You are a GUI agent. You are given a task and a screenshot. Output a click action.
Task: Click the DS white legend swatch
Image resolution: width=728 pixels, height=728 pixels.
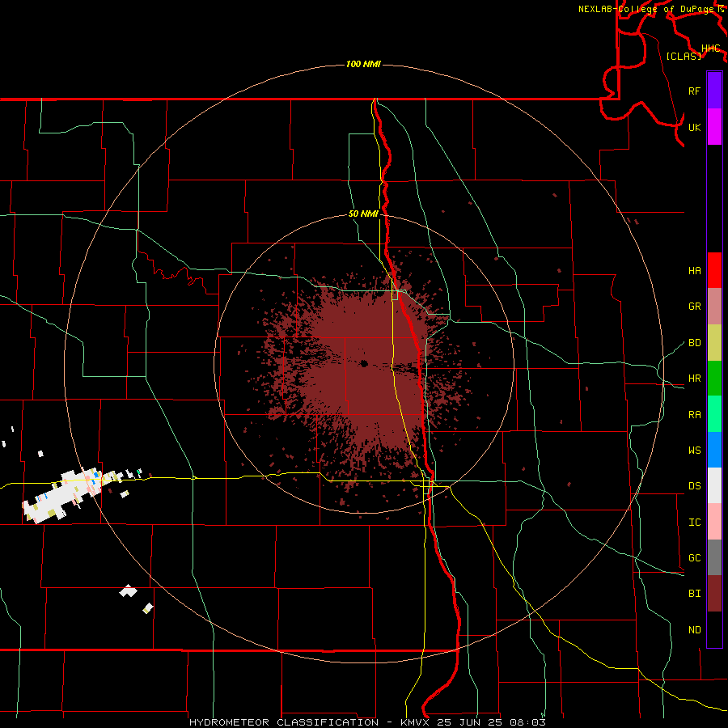point(714,485)
